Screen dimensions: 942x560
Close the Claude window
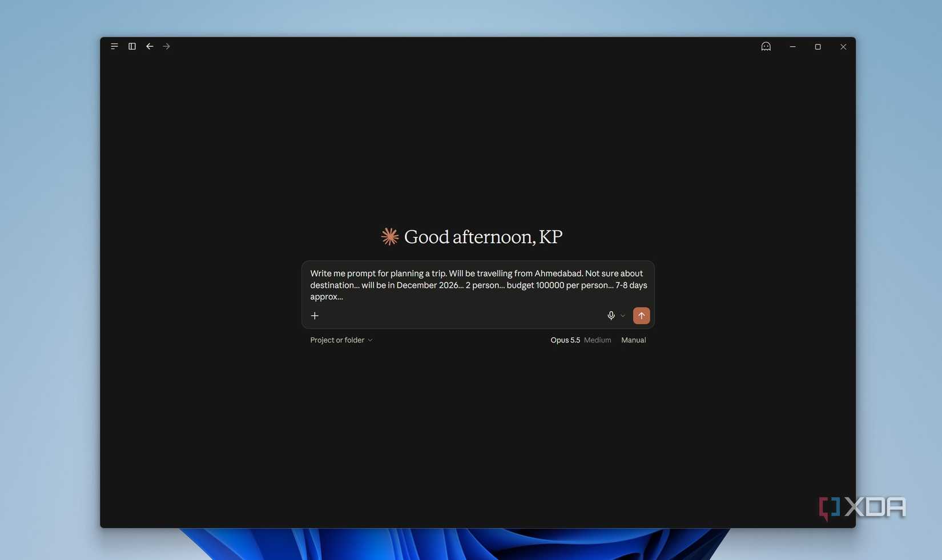[x=843, y=47]
